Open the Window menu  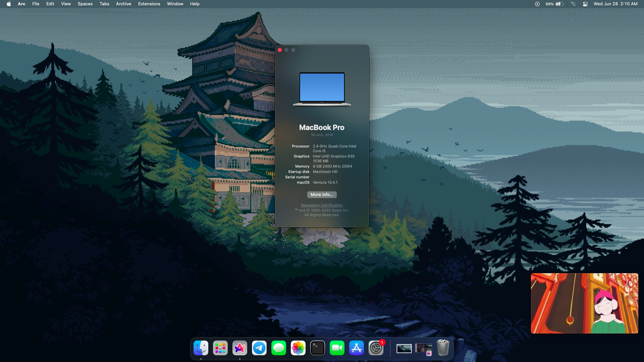click(x=175, y=4)
